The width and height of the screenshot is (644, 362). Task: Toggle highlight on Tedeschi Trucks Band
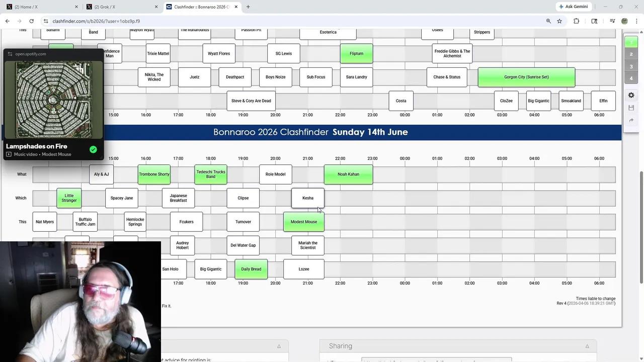coord(211,174)
